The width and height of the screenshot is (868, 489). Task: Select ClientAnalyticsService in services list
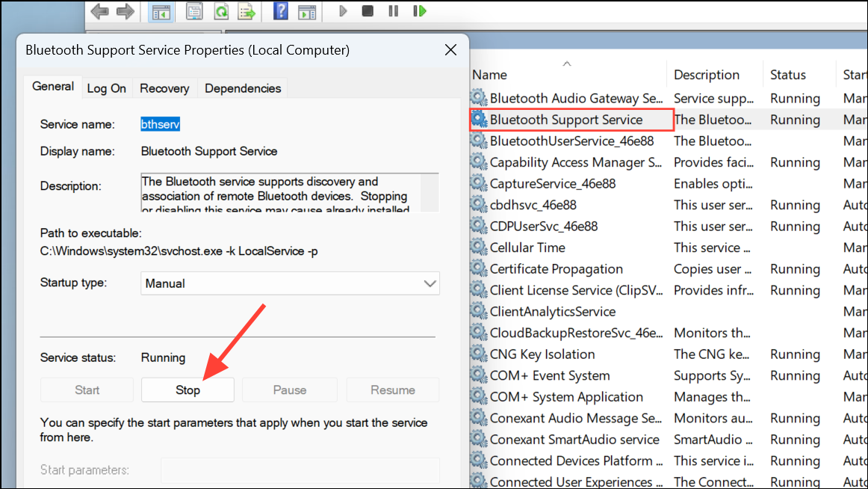[553, 311]
